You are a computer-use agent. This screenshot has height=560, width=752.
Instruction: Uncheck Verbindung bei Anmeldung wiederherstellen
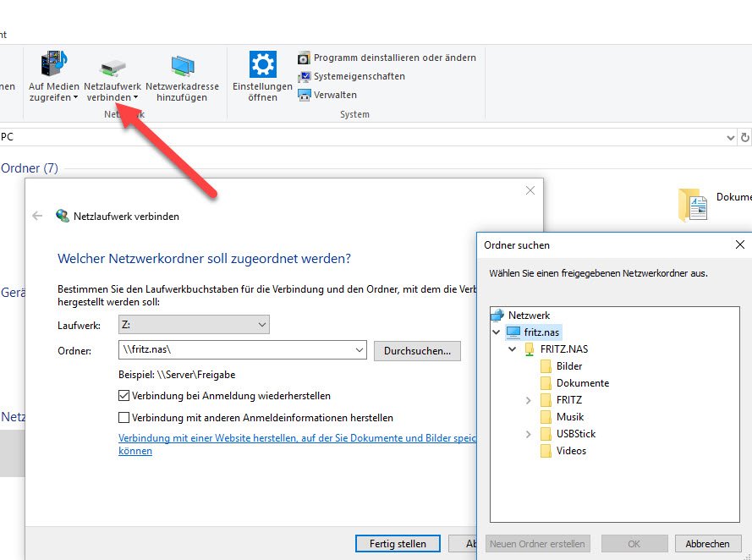[124, 396]
